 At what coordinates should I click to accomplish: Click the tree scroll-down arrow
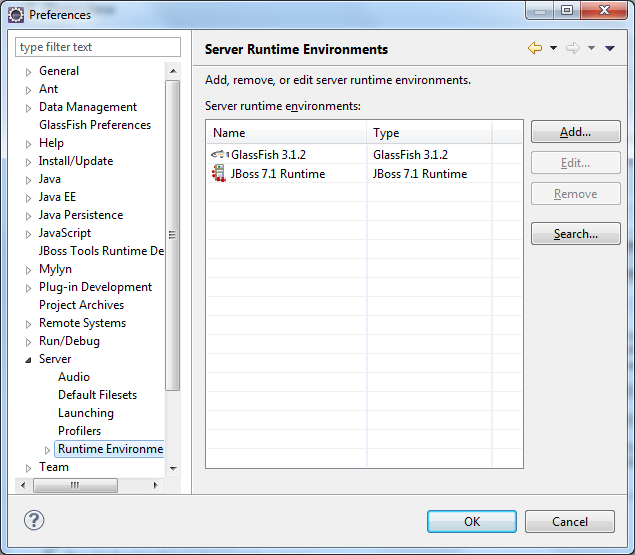tap(173, 468)
